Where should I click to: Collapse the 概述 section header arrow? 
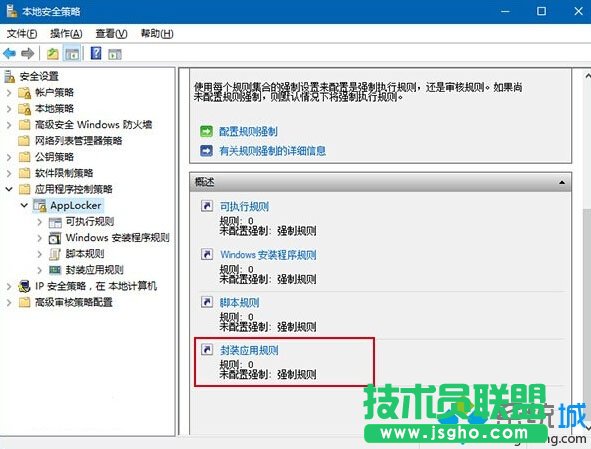[x=562, y=182]
